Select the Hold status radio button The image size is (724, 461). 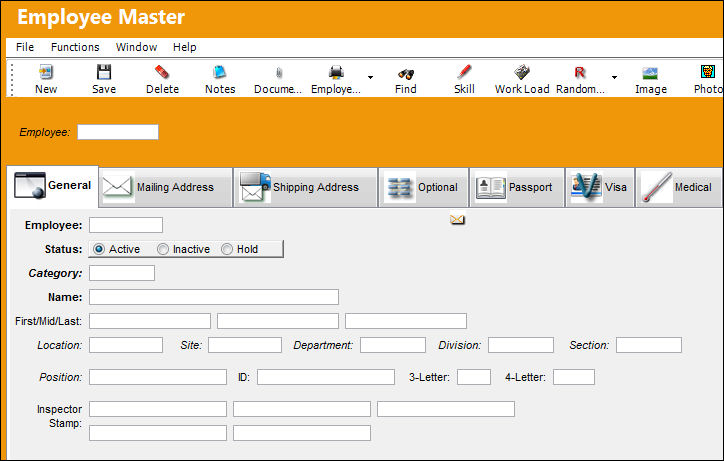227,249
